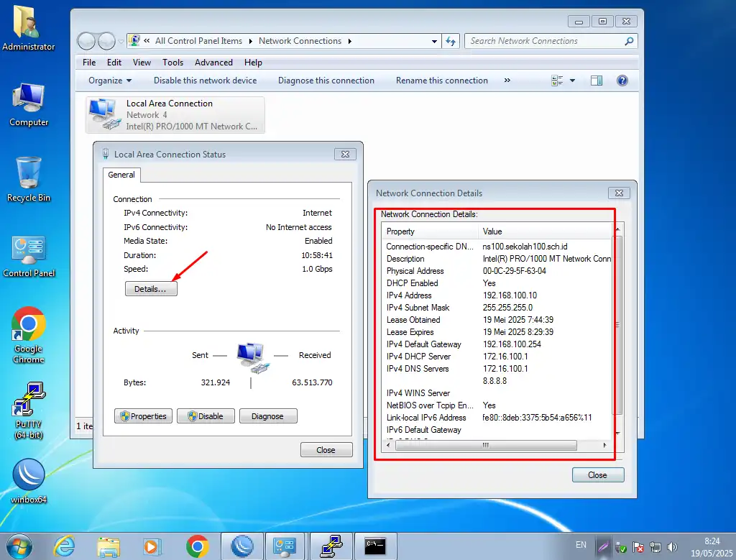Click the Help question mark icon
This screenshot has width=736, height=560.
click(622, 81)
